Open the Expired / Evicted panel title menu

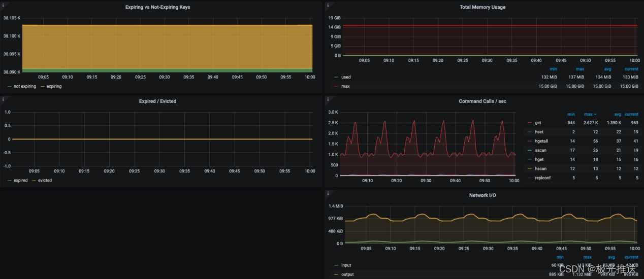[158, 101]
